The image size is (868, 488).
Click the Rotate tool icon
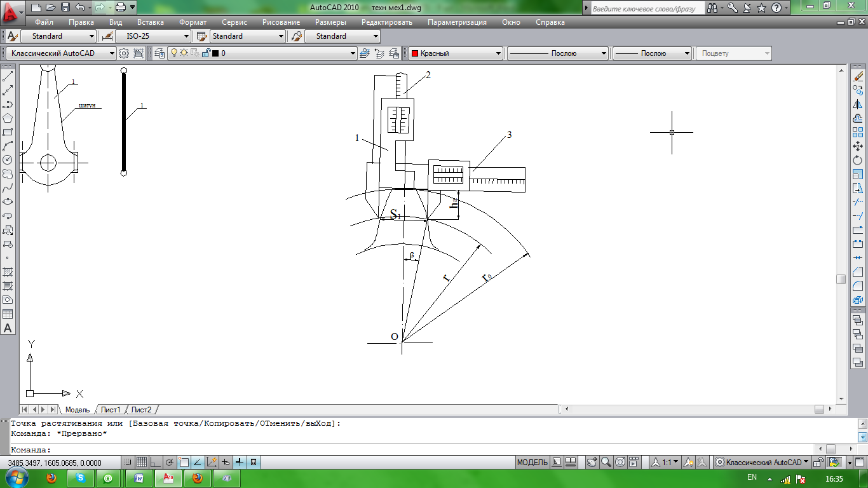pos(858,160)
